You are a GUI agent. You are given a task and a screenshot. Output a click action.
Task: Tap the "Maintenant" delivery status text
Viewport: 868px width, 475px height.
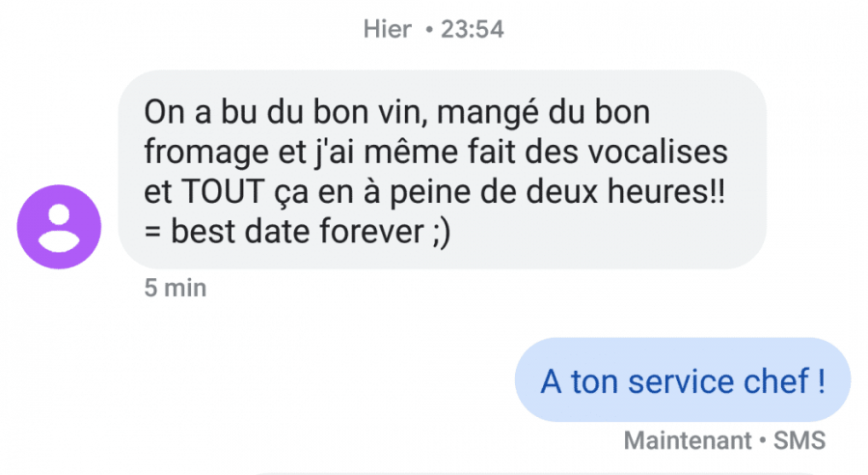point(687,440)
